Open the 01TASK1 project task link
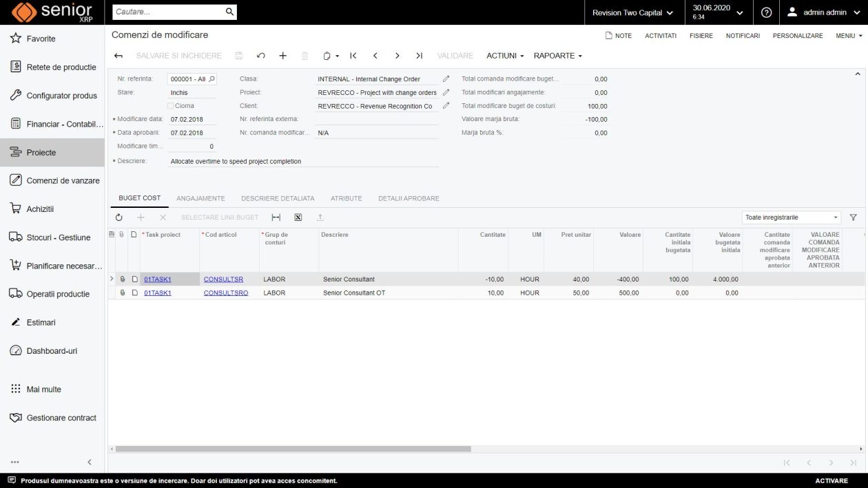Screen dimensions: 868x488 pyautogui.click(x=157, y=279)
